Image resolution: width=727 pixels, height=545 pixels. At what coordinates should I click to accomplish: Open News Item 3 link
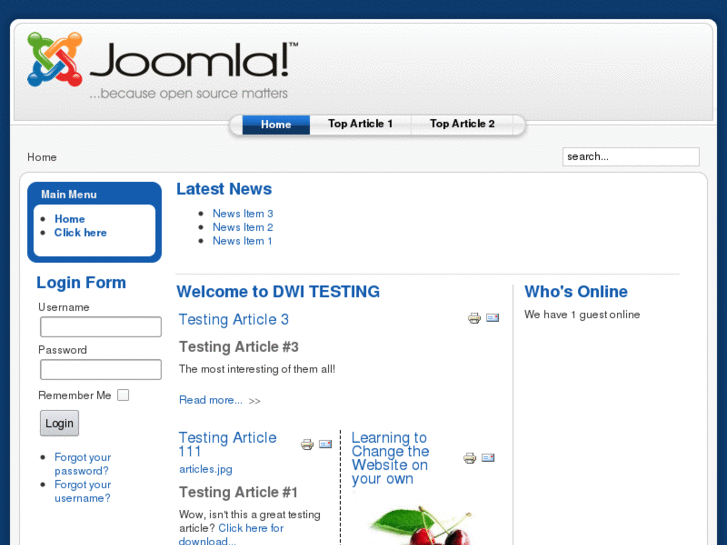(242, 213)
